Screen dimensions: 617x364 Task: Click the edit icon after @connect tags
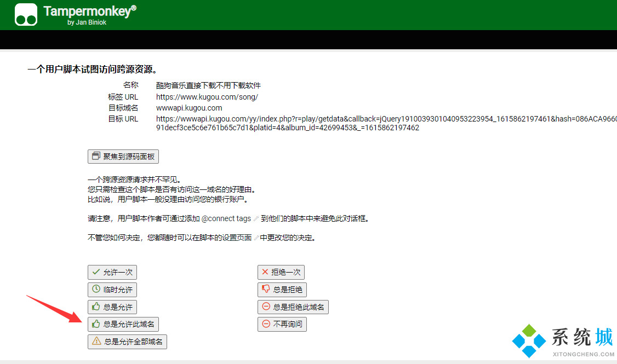tap(256, 219)
